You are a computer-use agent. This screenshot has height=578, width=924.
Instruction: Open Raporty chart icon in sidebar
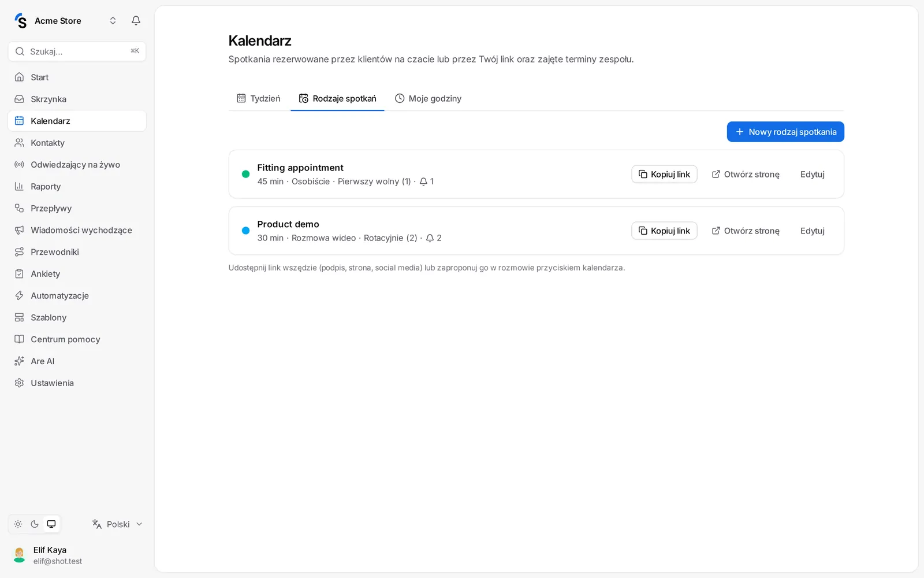[19, 186]
